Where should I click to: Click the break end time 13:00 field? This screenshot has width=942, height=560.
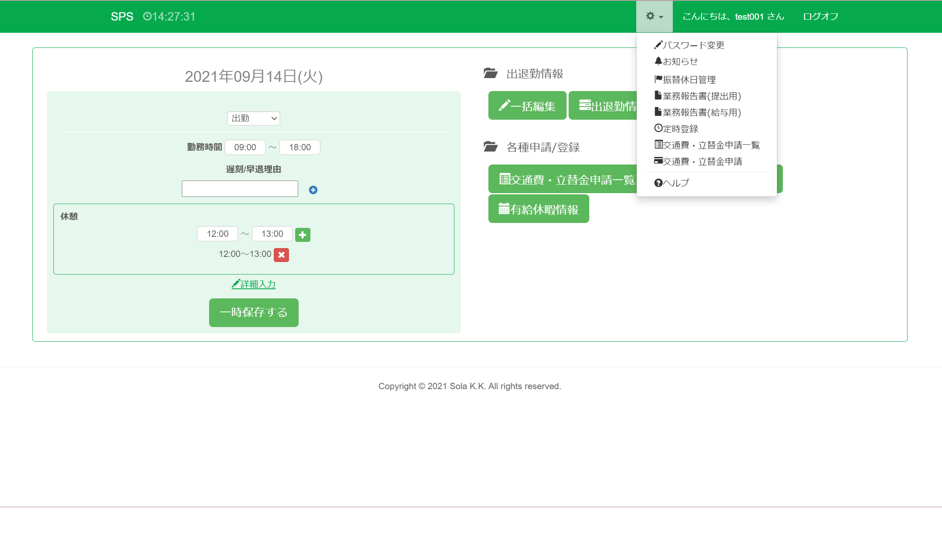[x=272, y=234]
